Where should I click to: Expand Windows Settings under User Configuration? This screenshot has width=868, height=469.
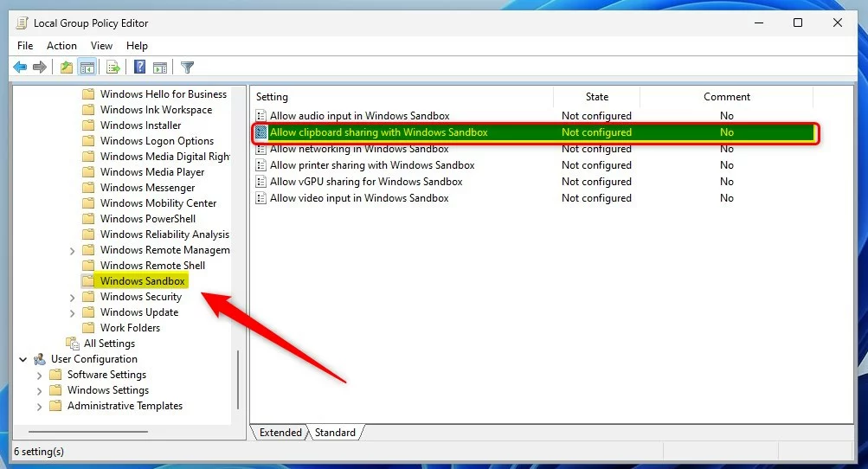click(39, 391)
